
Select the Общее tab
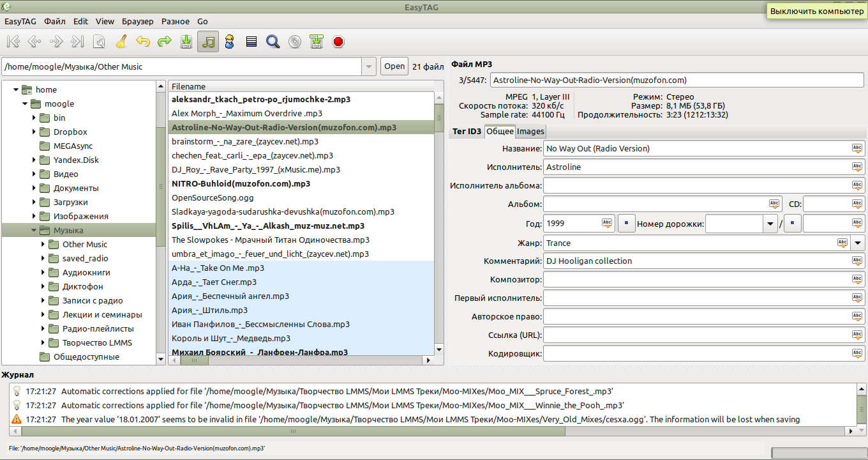coord(500,132)
